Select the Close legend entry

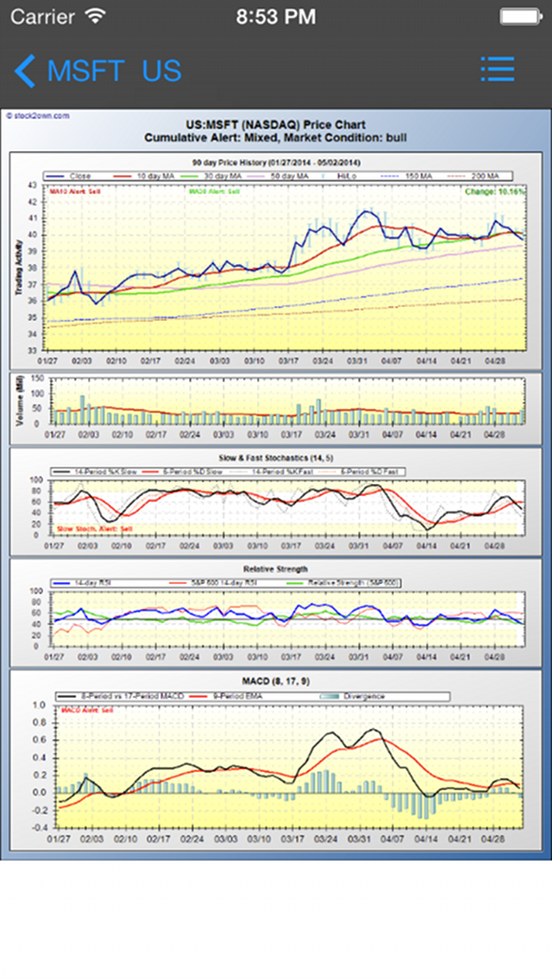coord(70,176)
